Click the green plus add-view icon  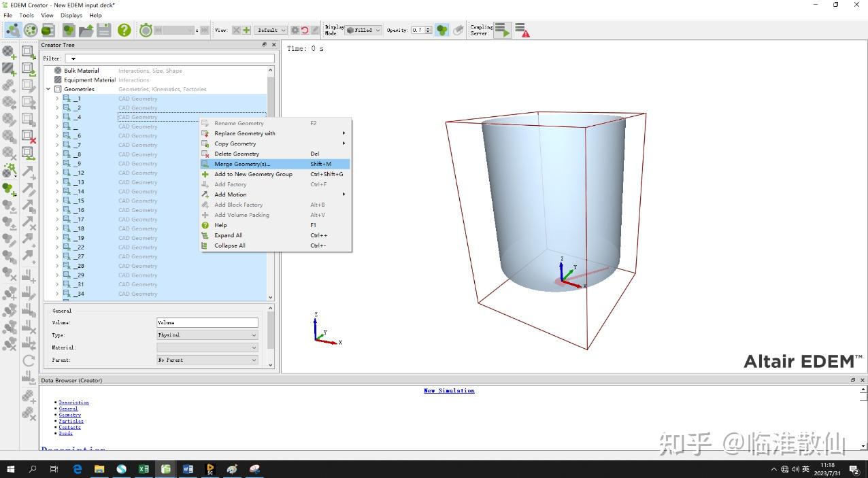[x=246, y=30]
